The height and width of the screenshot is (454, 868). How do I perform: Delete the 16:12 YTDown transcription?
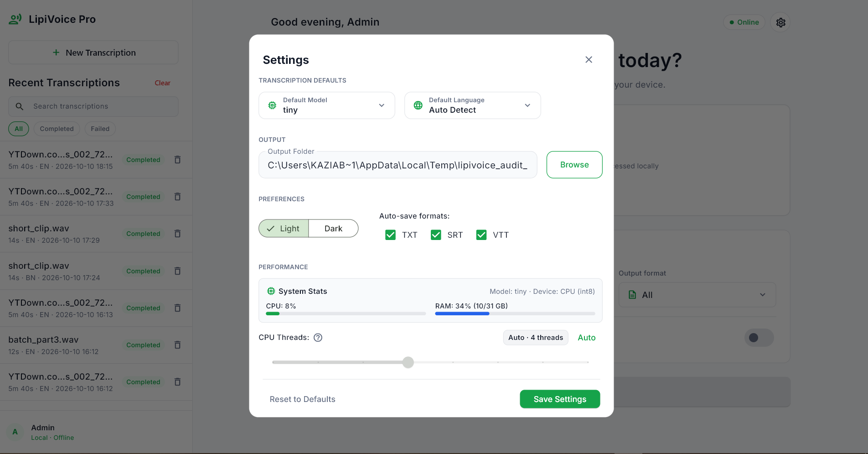[178, 382]
